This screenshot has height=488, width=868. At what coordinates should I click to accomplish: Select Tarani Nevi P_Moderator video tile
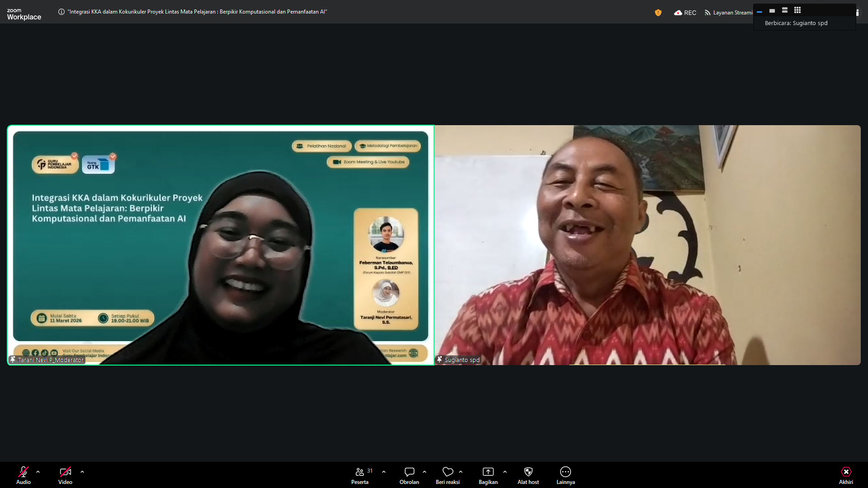point(221,245)
